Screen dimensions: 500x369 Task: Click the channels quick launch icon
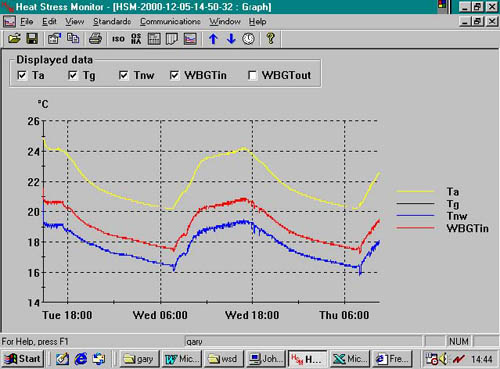click(99, 359)
